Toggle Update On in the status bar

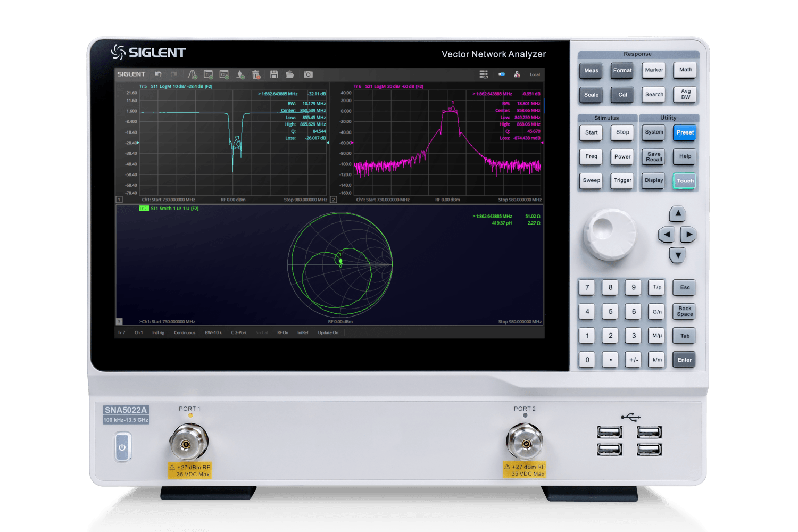pos(328,332)
